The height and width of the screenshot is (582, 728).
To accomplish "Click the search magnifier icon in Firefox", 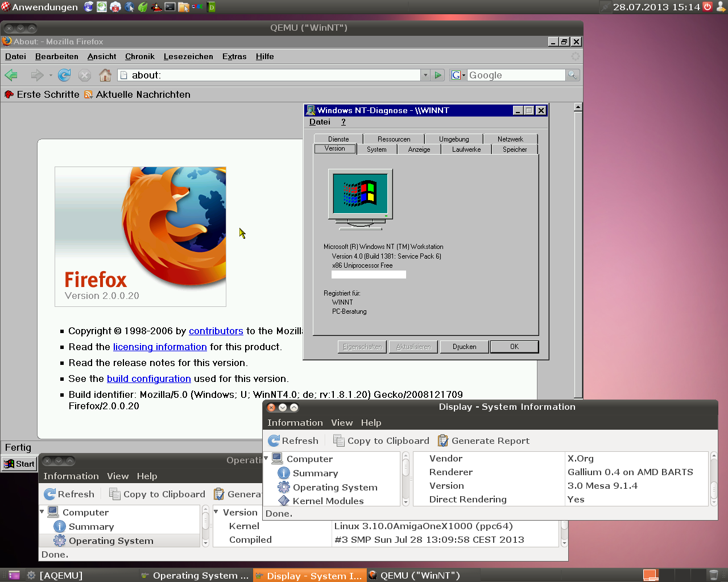I will [x=573, y=75].
